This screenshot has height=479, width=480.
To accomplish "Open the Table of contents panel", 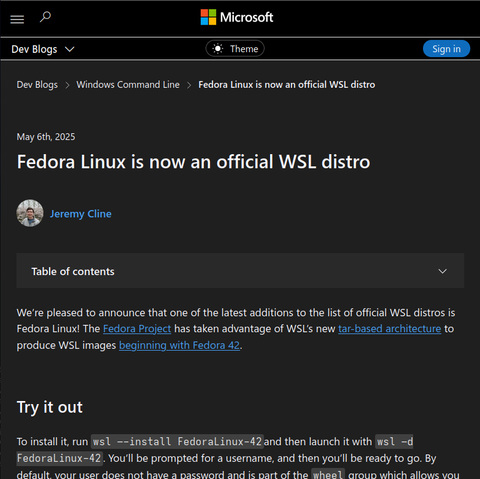I will click(x=240, y=271).
